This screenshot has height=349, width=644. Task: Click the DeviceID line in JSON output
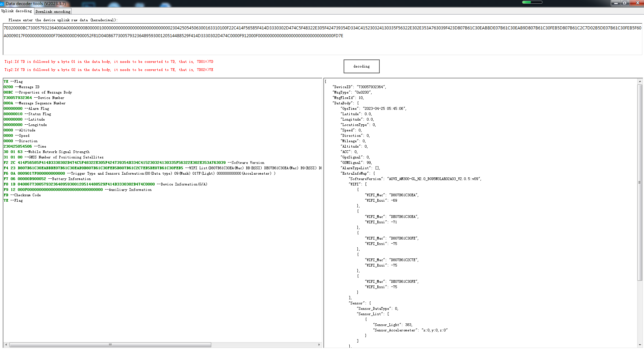pos(359,87)
